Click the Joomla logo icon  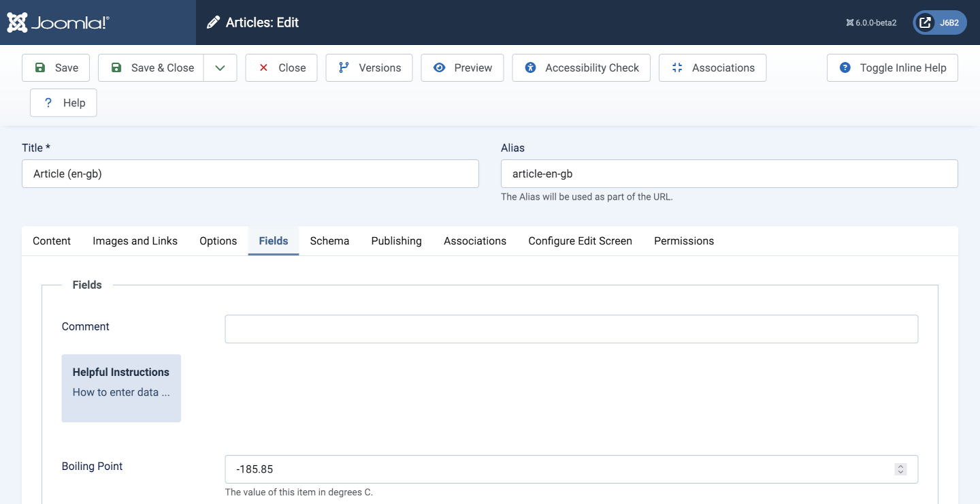coord(16,22)
